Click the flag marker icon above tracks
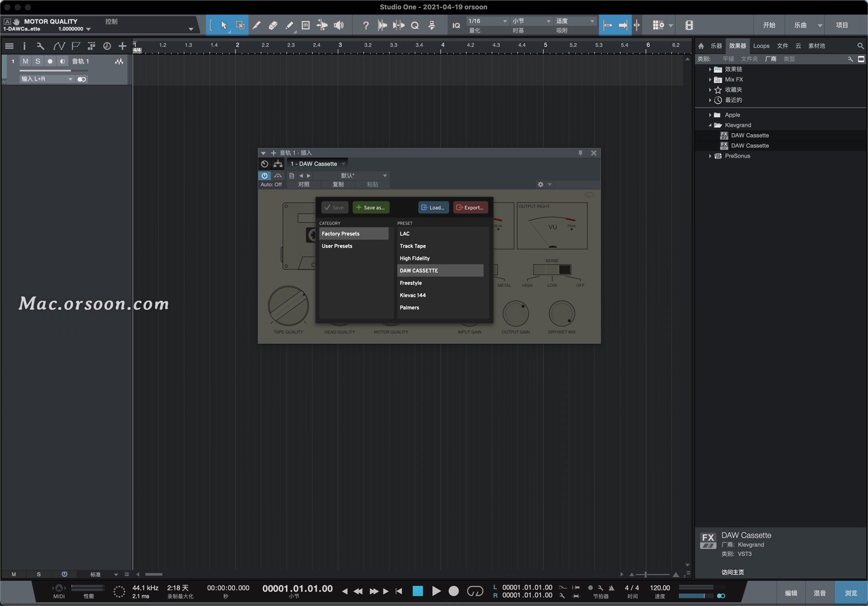 tap(75, 46)
